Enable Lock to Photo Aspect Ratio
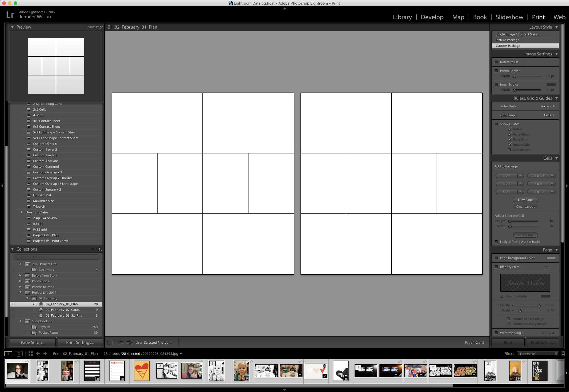 pos(496,242)
